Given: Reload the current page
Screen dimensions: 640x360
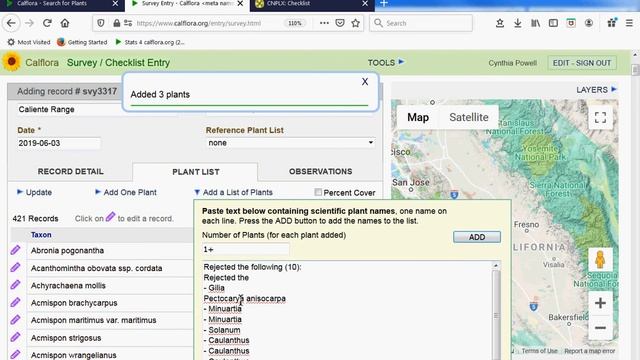Looking at the screenshot, I should pyautogui.click(x=47, y=23).
